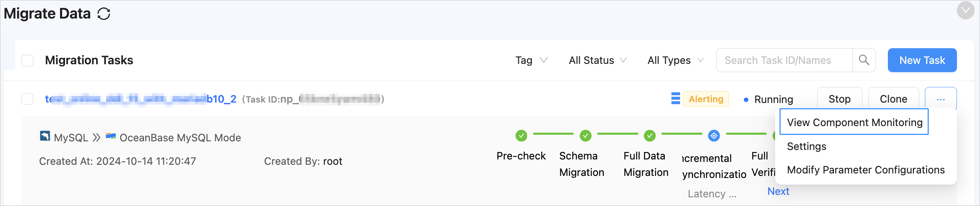Click the blue list icon beside Alerting
The width and height of the screenshot is (980, 206).
(x=676, y=99)
